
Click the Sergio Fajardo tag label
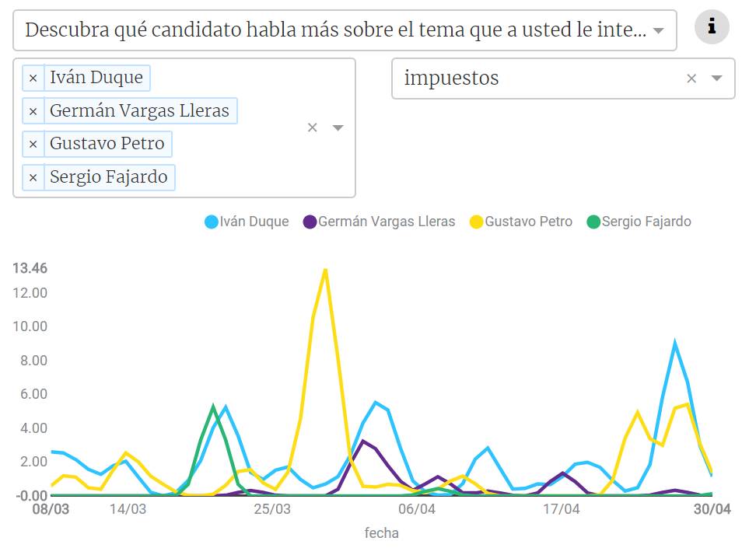coord(109,177)
